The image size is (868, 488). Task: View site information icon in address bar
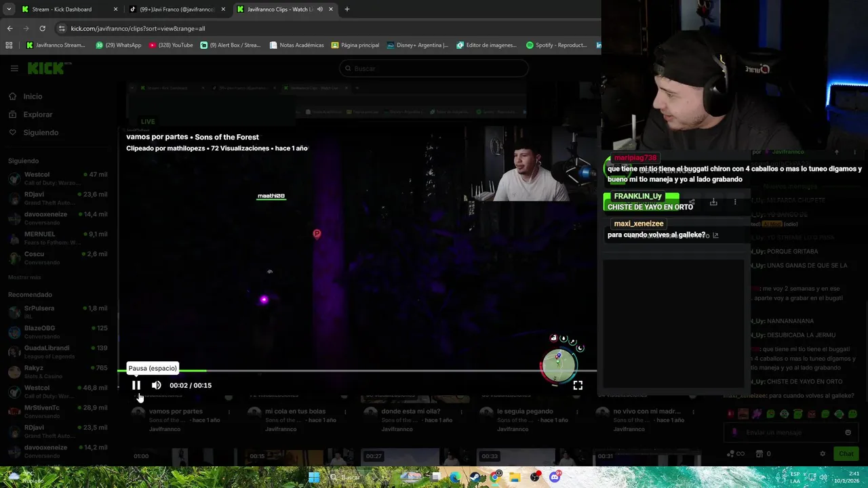pyautogui.click(x=62, y=28)
